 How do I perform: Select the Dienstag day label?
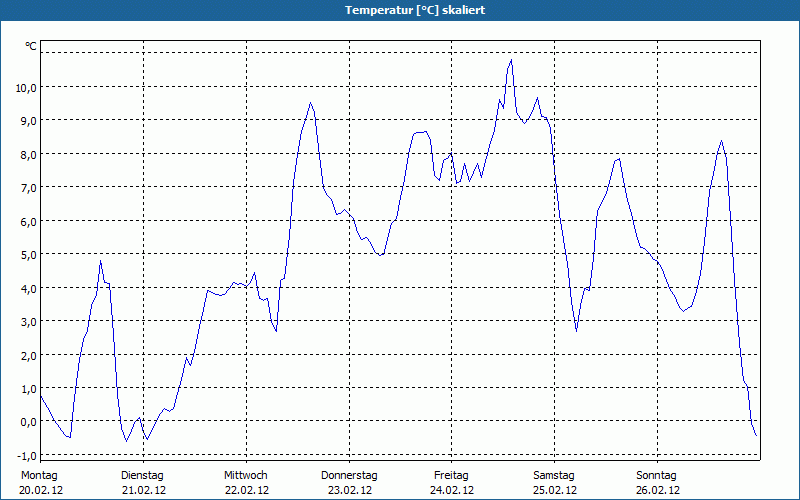pos(142,475)
